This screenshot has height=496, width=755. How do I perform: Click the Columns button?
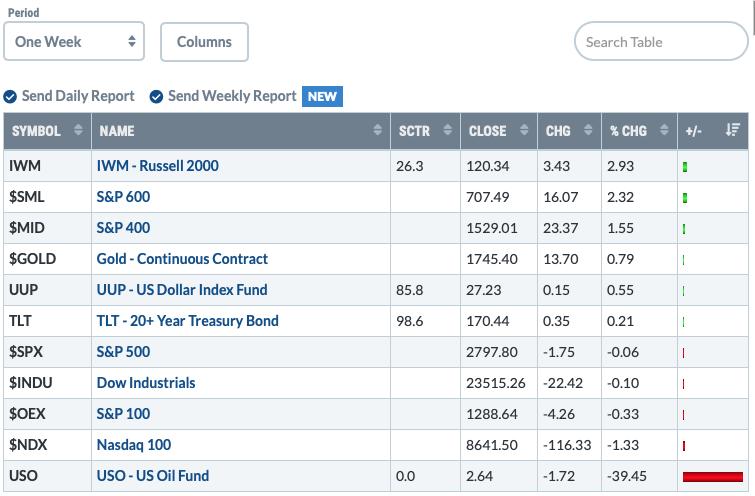coord(204,42)
